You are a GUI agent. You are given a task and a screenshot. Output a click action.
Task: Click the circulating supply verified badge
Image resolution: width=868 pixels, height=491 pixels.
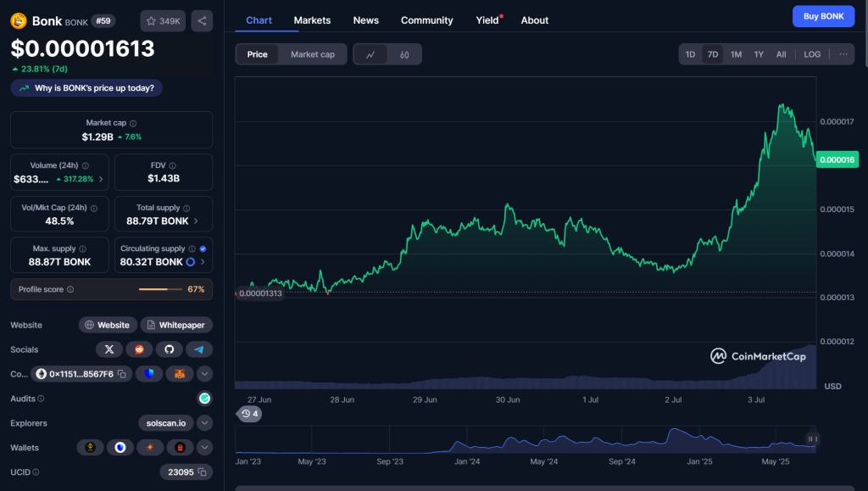pos(203,249)
